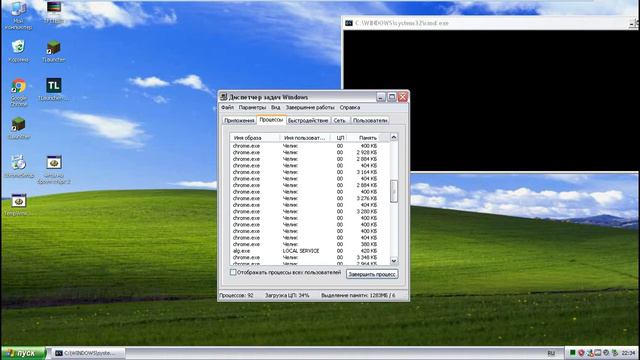Viewport: 640px width, 360px height.
Task: Click the 420 КБ memory cell
Action: [369, 251]
